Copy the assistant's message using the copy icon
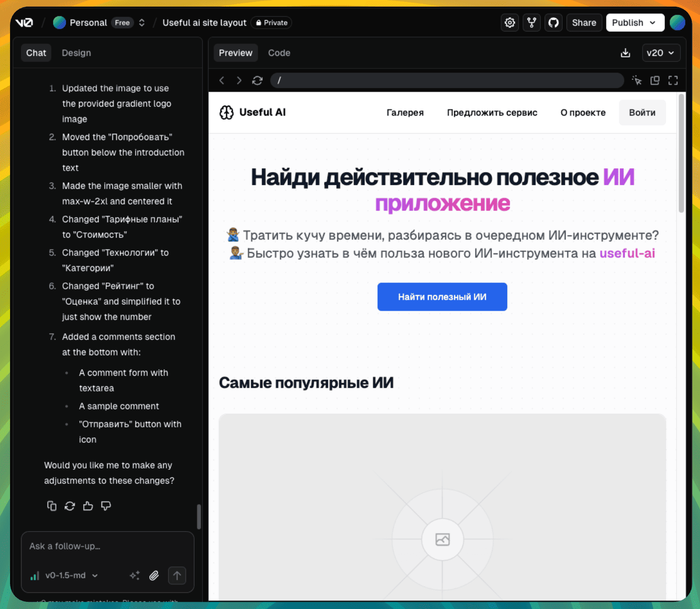Viewport: 700px width, 609px height. coord(52,506)
